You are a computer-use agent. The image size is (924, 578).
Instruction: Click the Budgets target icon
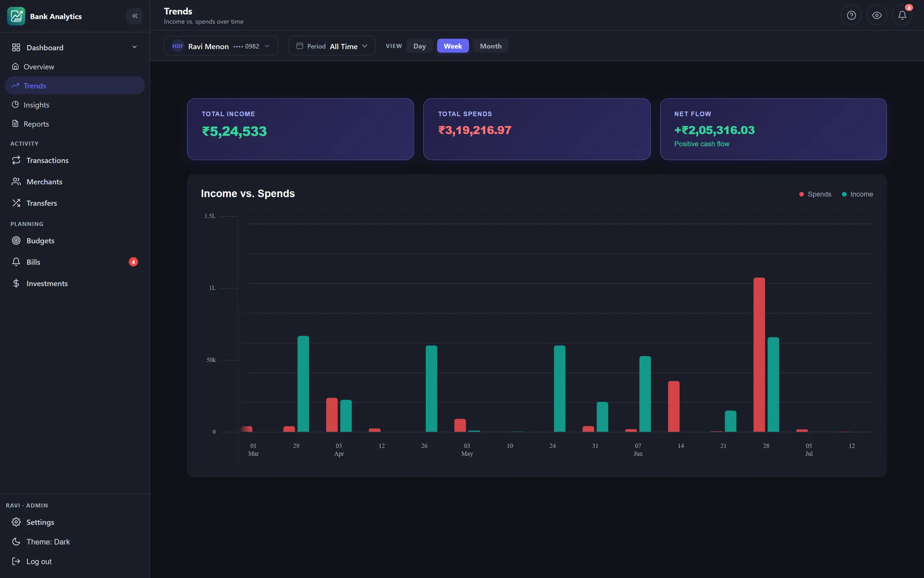pyautogui.click(x=16, y=240)
